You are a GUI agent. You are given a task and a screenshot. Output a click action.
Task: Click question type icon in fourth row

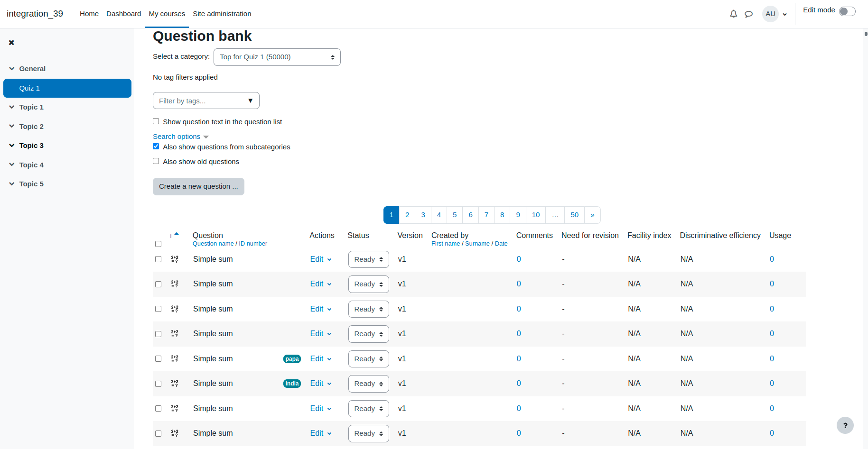point(175,334)
